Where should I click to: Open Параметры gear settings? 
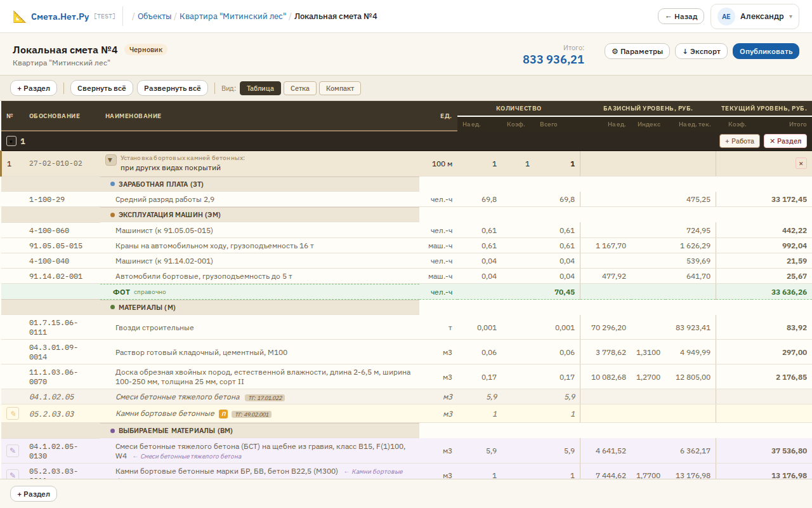click(637, 51)
